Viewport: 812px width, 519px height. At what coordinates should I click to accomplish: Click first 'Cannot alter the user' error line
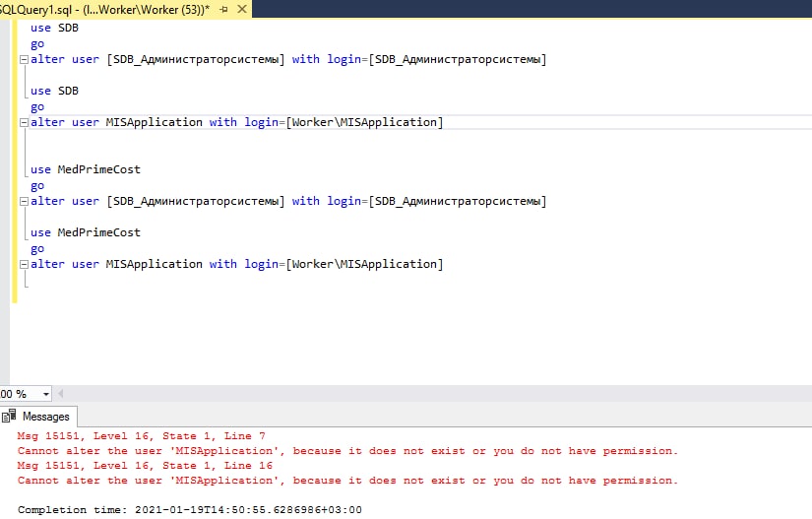click(x=347, y=451)
